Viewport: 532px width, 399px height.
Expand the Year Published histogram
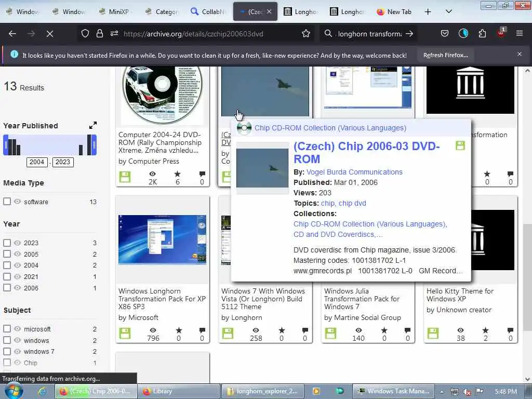pos(93,125)
